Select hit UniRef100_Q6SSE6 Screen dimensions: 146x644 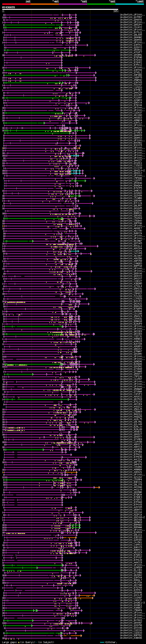pyautogui.click(x=131, y=334)
